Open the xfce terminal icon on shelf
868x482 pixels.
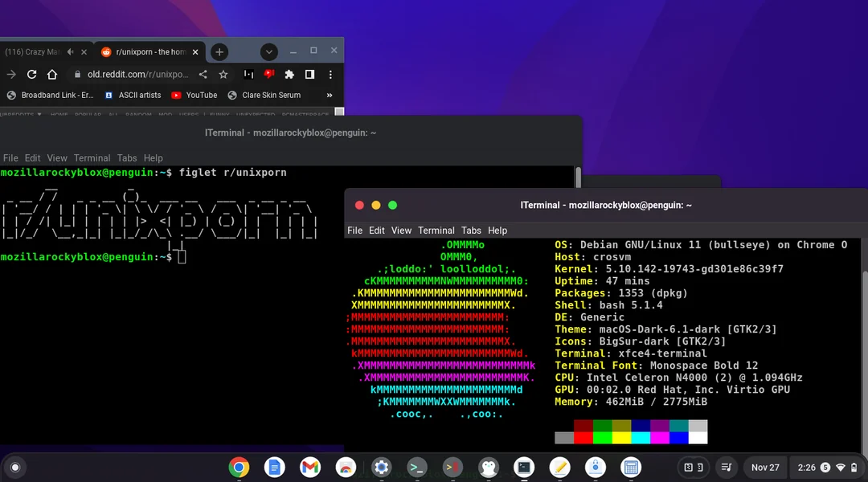(x=524, y=468)
